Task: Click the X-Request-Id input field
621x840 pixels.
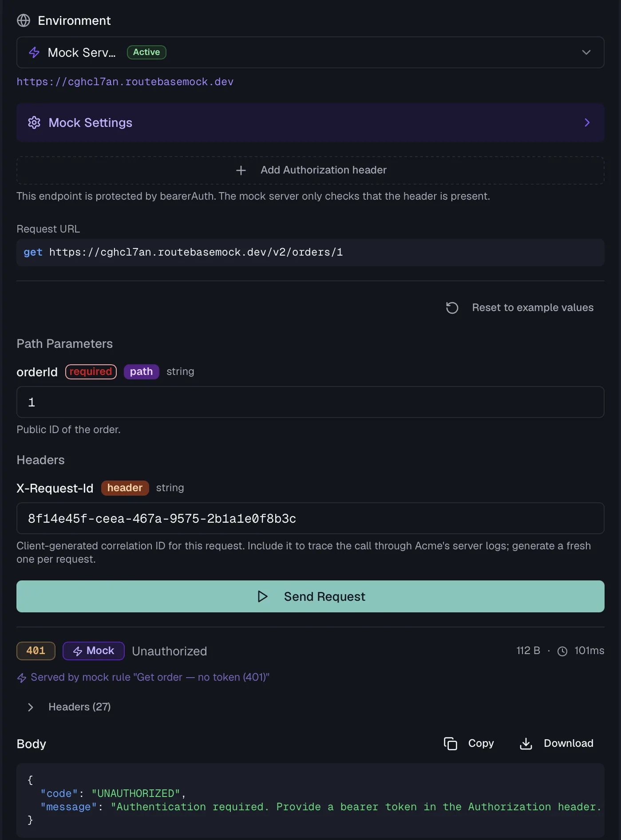Action: [x=310, y=518]
